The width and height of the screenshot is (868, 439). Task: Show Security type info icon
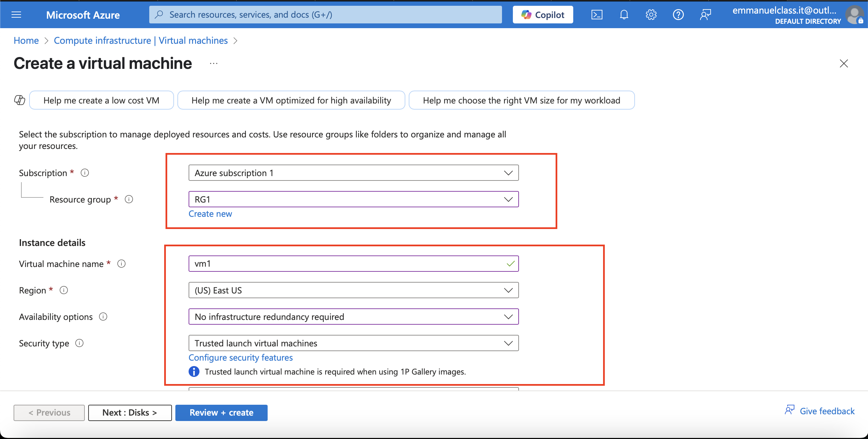point(79,343)
